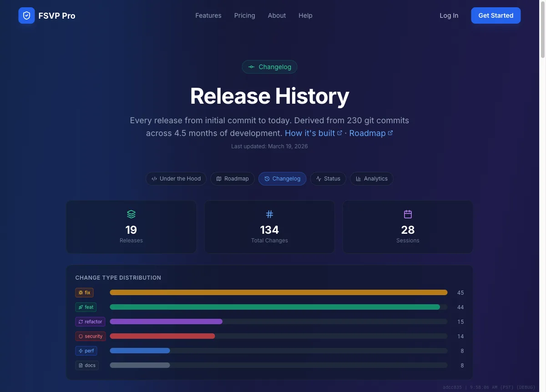
Task: Click the calendar icon above Sessions count
Action: click(407, 213)
